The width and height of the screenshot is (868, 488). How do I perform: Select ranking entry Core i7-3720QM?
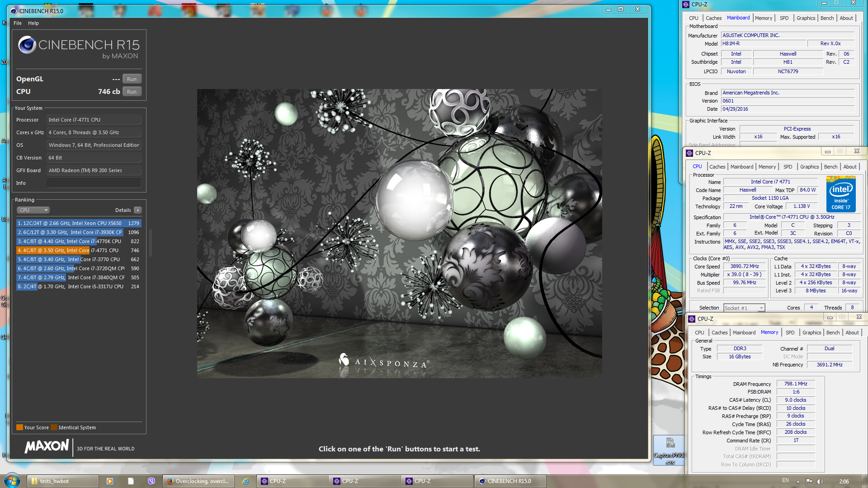(79, 268)
